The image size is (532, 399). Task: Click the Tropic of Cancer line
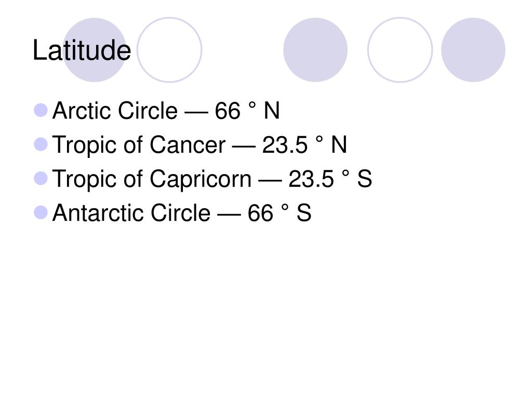point(199,145)
